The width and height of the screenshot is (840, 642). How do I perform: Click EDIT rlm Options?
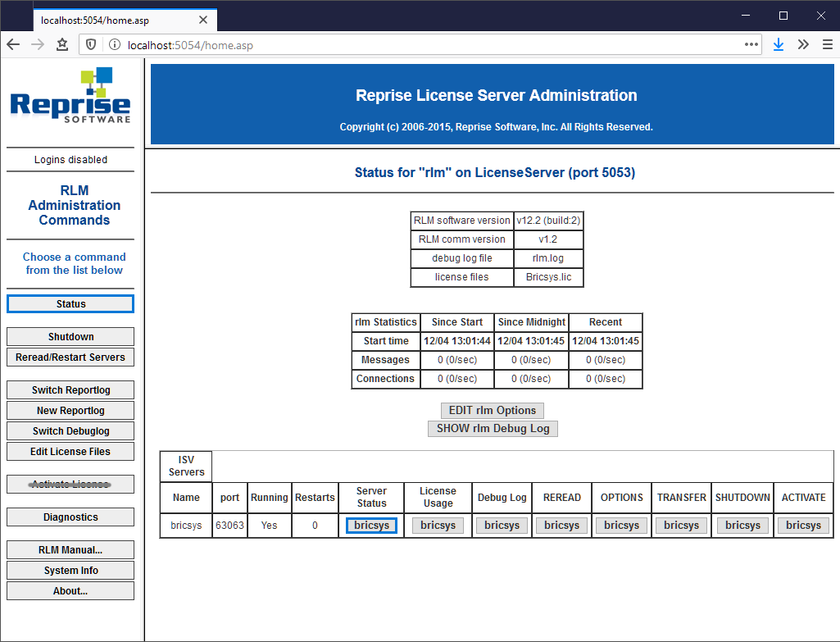click(x=493, y=411)
